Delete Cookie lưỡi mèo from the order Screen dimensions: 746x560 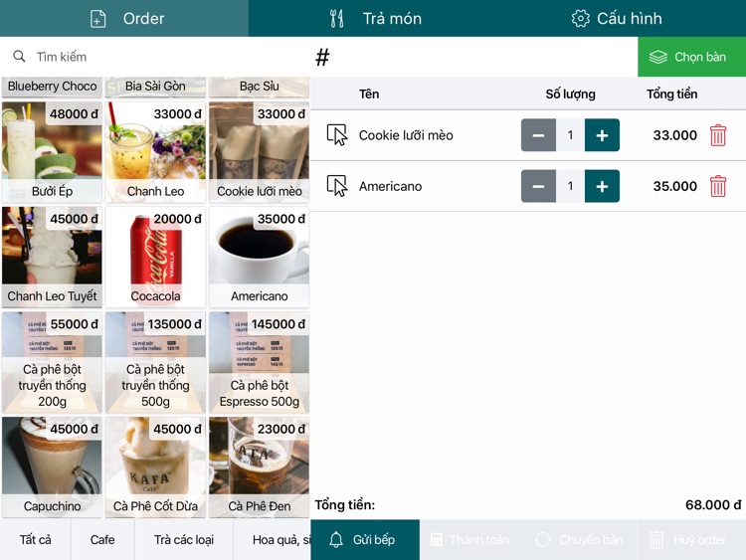718,135
